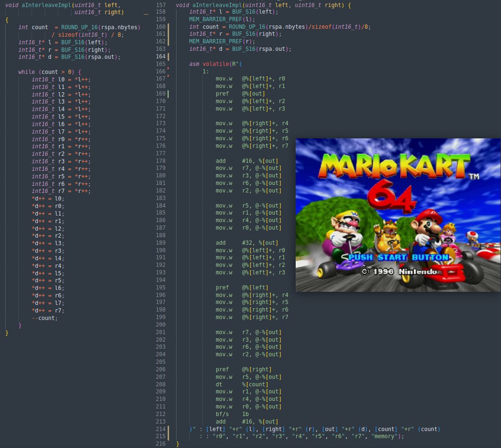The height and width of the screenshot is (448, 501).
Task: Click the 'pref @%[right]' instruction
Action: 243,369
